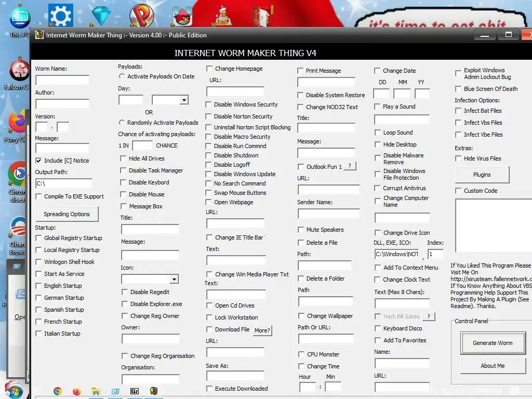Click the DLL, EXE, ICO path field

[x=396, y=254]
